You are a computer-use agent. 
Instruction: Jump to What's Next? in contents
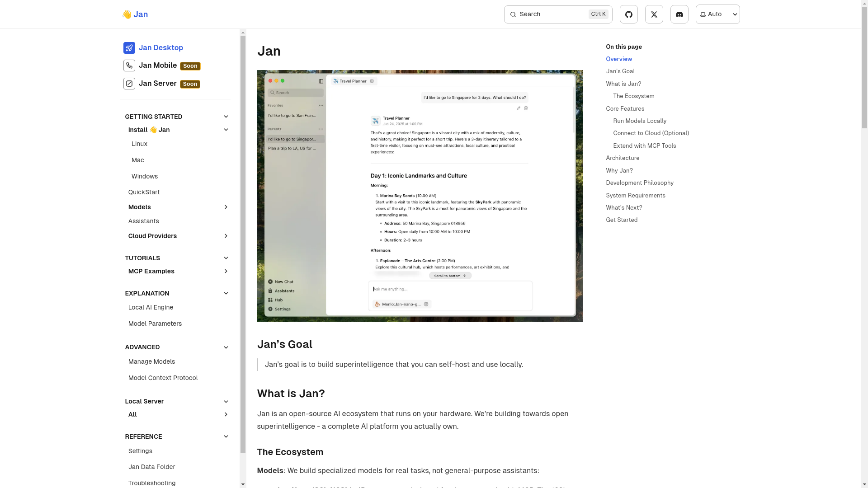click(x=623, y=208)
